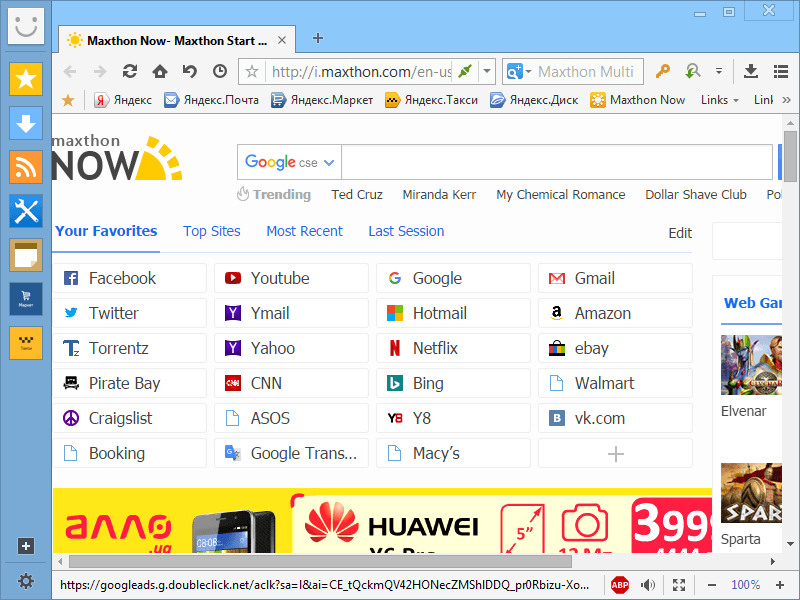800x600 pixels.
Task: Open the Elvenar game thumbnail
Action: pyautogui.click(x=751, y=365)
